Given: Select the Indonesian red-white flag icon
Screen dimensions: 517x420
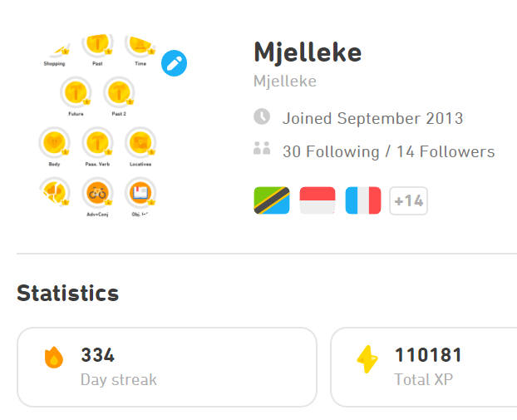Looking at the screenshot, I should coord(318,200).
